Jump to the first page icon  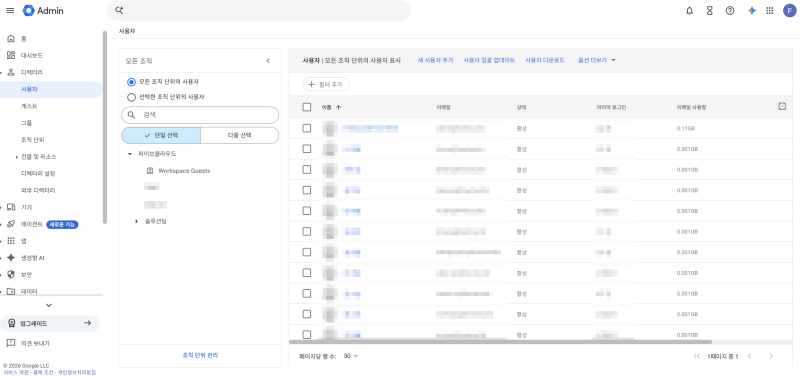point(697,356)
